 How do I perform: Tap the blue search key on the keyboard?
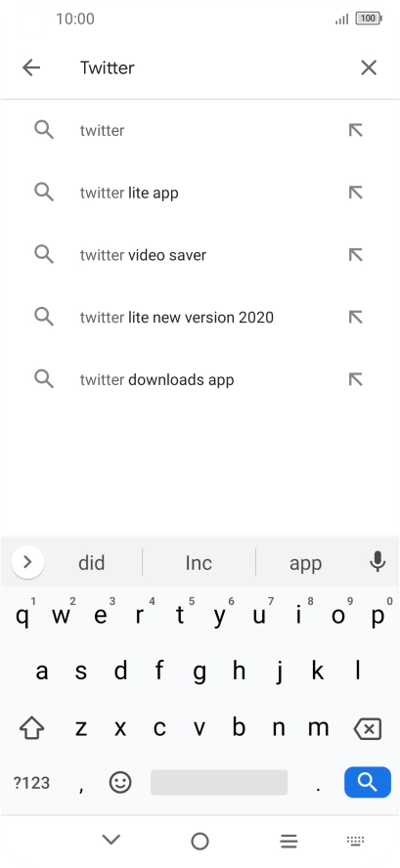click(x=368, y=782)
